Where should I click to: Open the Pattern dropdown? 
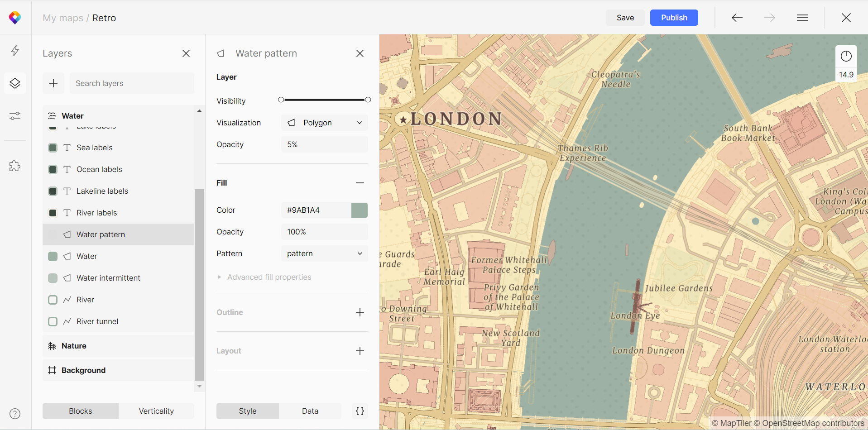point(324,253)
